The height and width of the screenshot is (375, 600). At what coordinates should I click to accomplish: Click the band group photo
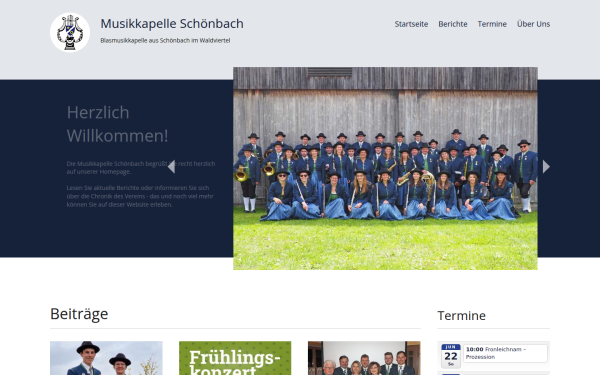pyautogui.click(x=385, y=168)
